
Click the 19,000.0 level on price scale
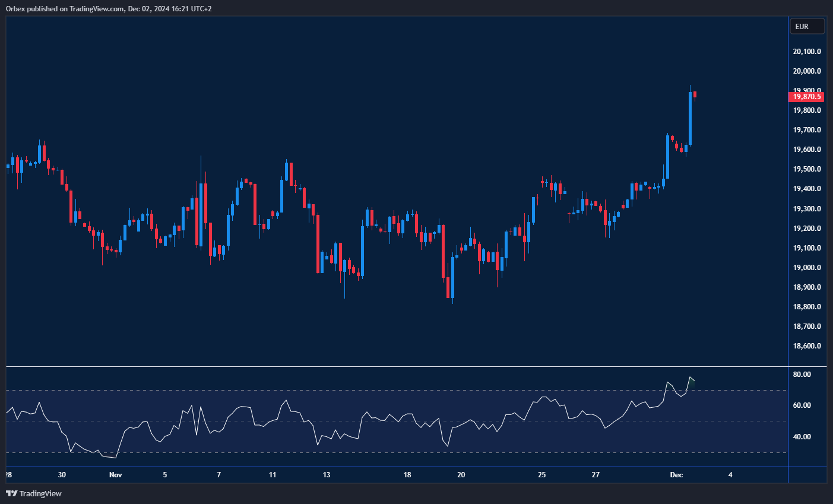(807, 268)
